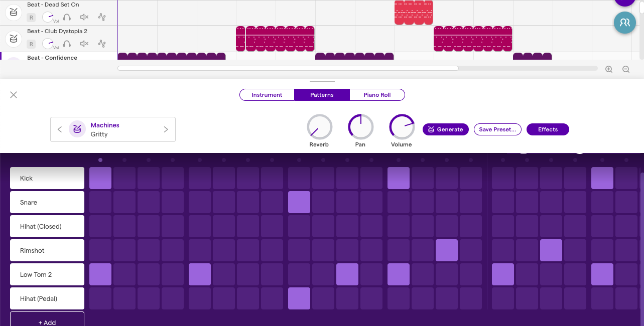Activate the first Kick step in the pattern grid
This screenshot has width=644, height=326.
[x=100, y=178]
